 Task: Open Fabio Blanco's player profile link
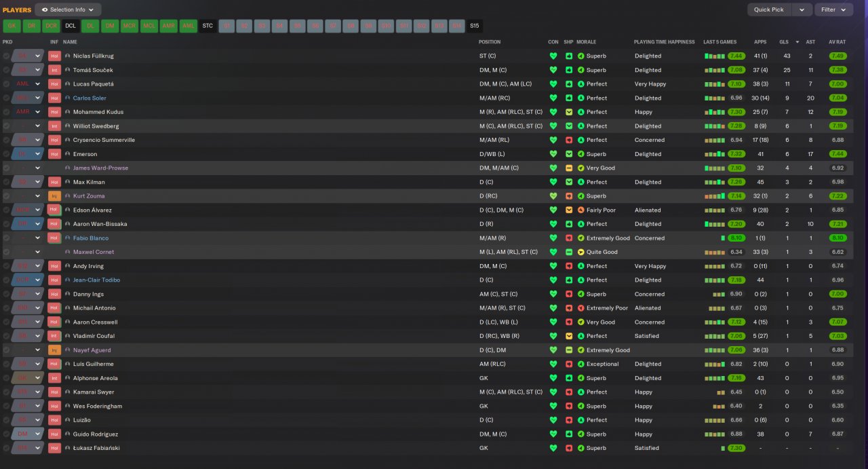click(91, 238)
